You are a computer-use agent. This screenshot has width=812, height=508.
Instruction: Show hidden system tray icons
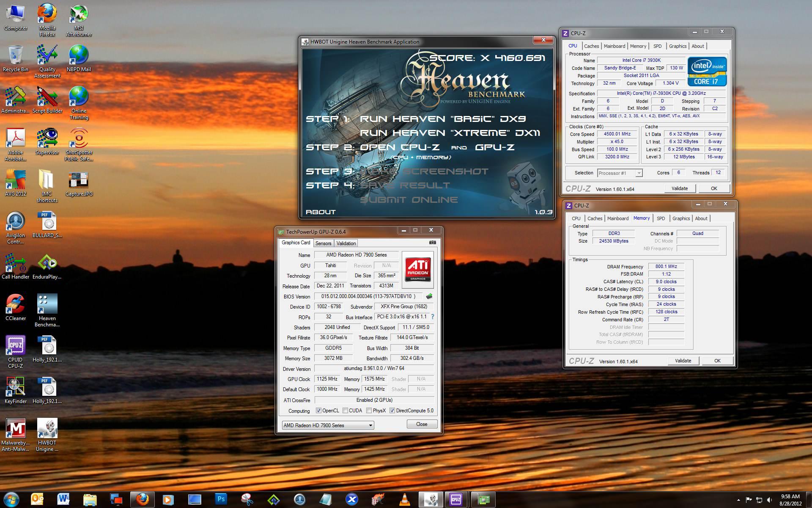coord(738,500)
